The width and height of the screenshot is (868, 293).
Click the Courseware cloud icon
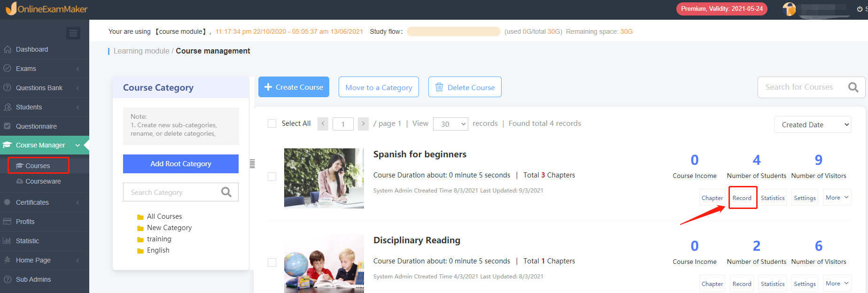[x=20, y=181]
